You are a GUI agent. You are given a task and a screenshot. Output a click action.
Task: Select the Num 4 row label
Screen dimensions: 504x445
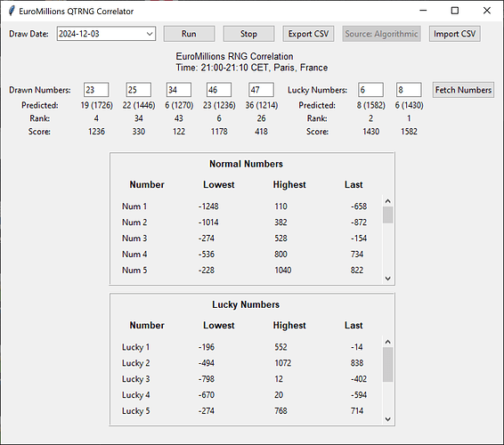pos(134,255)
